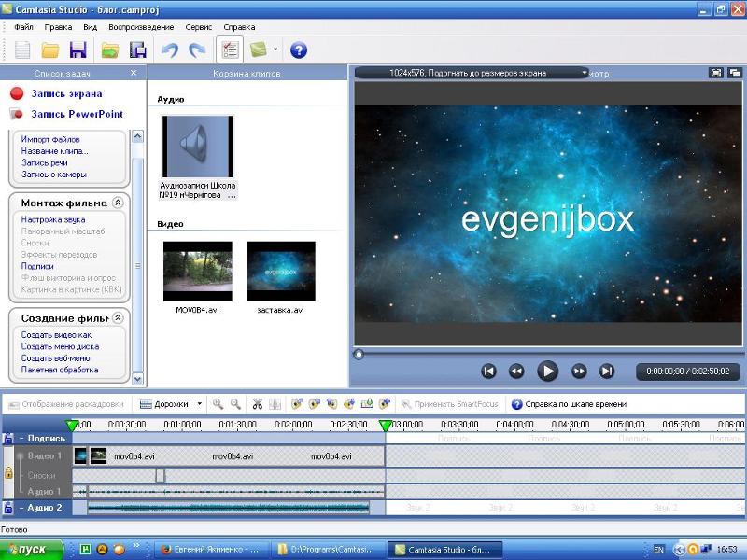
Task: Select the MOV0B4.avi video thumbnail
Action: click(198, 271)
